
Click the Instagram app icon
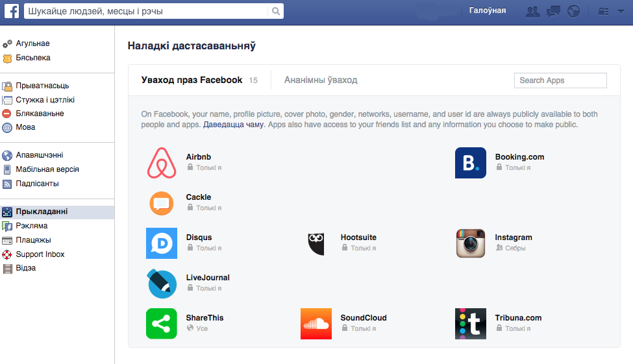point(471,243)
